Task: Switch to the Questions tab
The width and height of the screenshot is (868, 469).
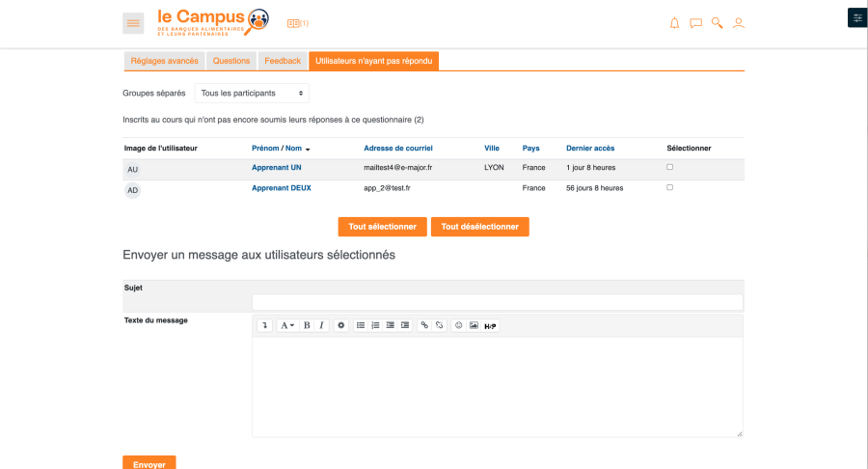Action: point(231,61)
